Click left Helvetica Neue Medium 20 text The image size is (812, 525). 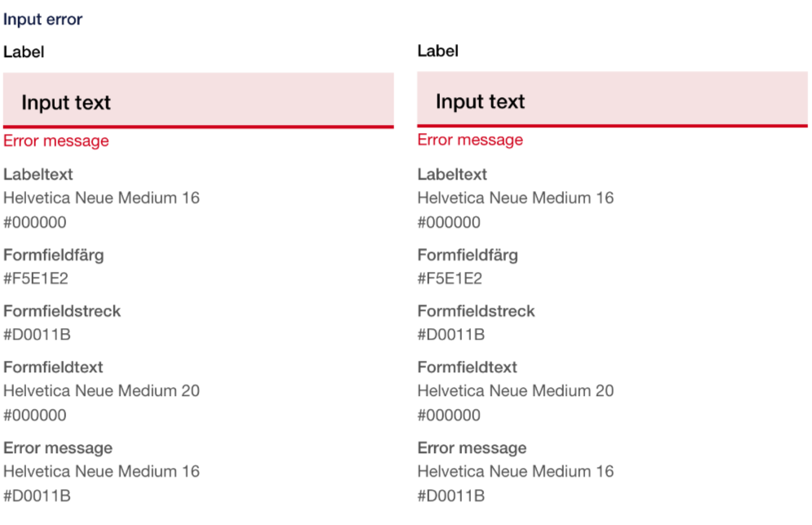[x=101, y=391]
